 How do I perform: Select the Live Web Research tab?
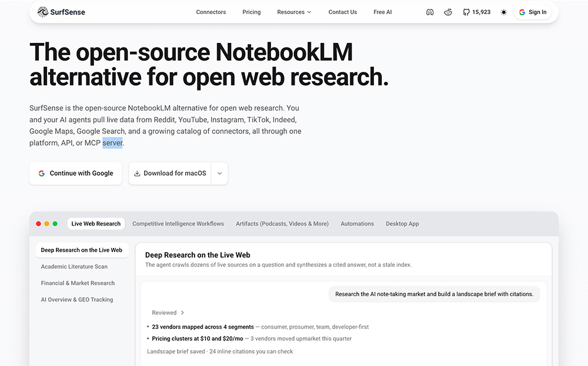pyautogui.click(x=96, y=224)
